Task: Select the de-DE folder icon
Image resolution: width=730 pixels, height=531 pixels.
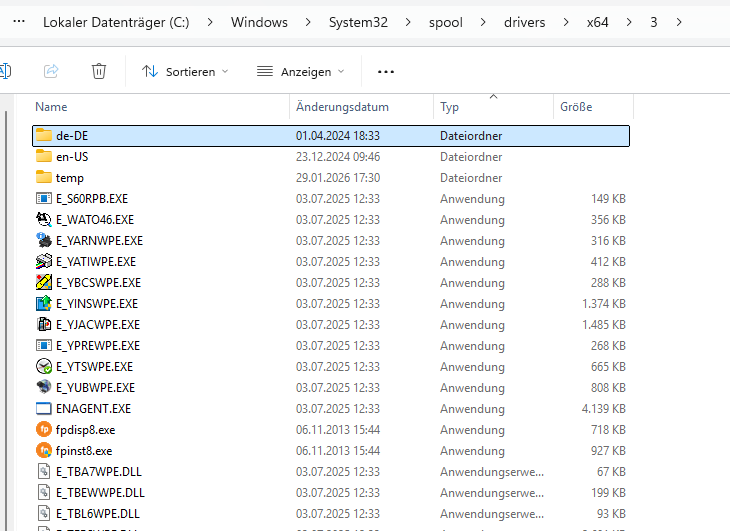Action: [x=44, y=135]
